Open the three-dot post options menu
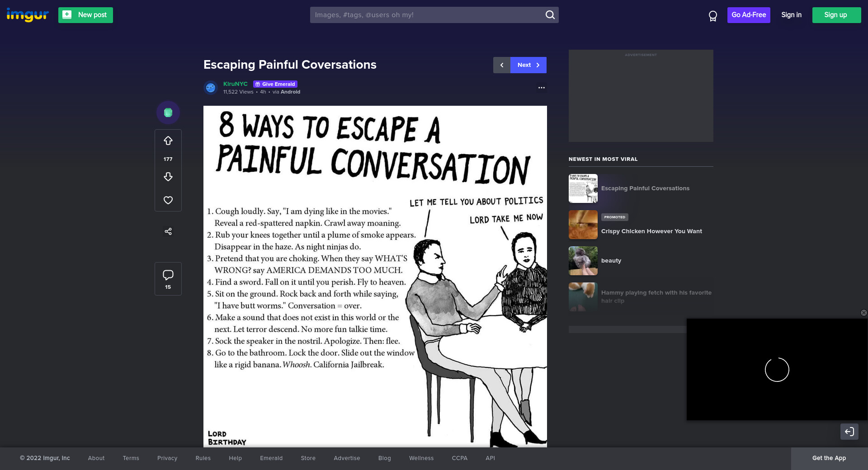 pos(541,88)
